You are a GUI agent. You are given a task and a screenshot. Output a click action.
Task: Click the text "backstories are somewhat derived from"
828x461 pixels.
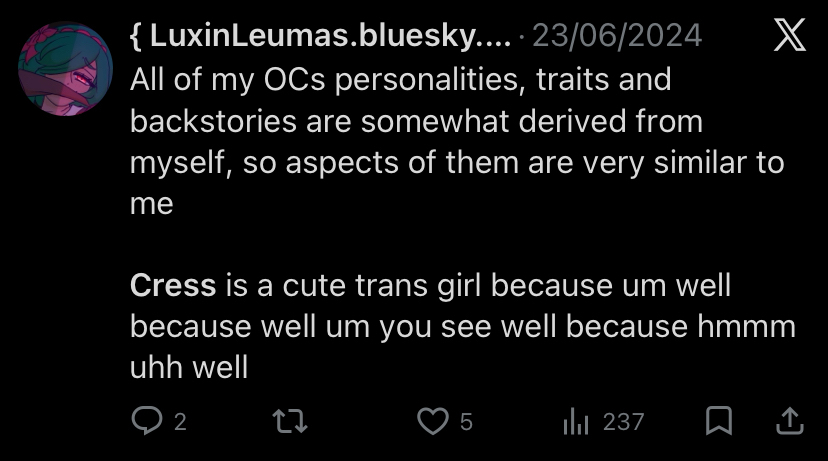(x=416, y=121)
